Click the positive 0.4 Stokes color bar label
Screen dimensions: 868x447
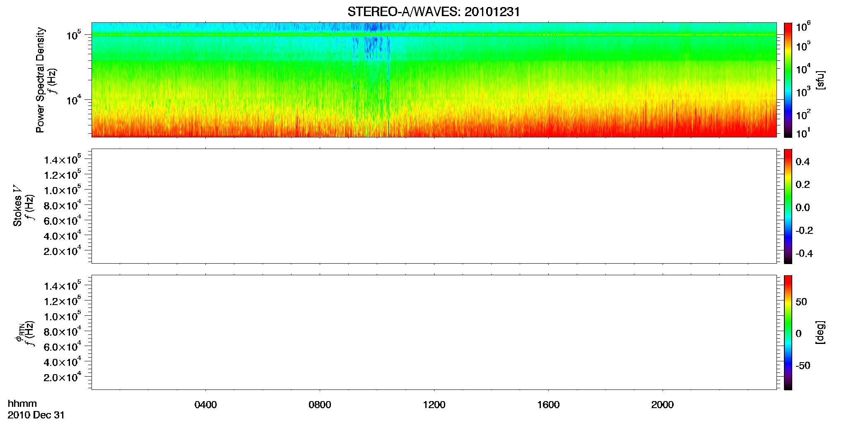pos(803,162)
